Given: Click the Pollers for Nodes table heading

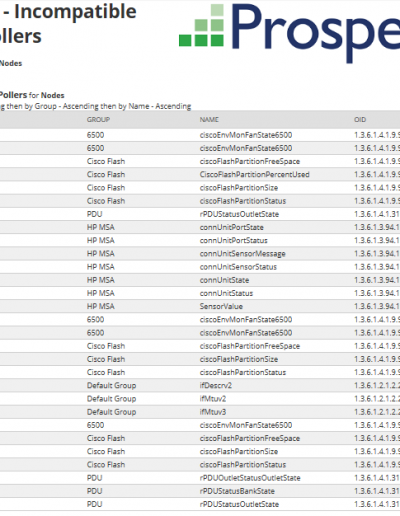Looking at the screenshot, I should 32,95.
